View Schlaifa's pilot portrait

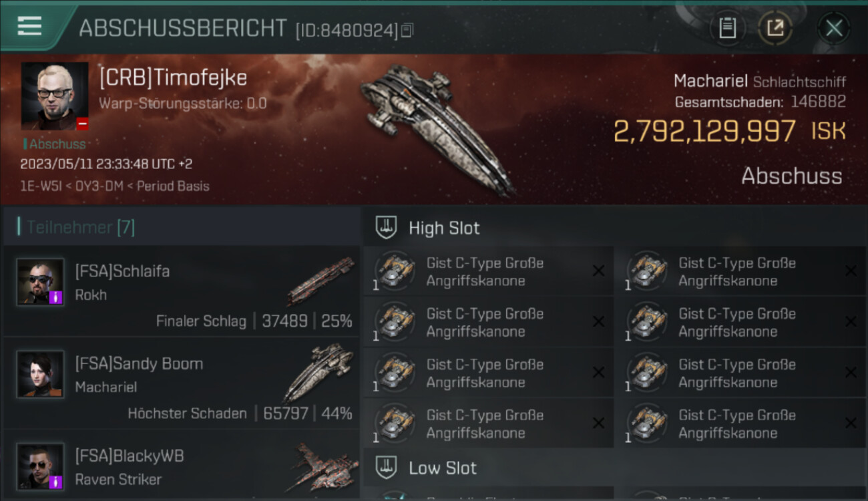[x=40, y=282]
